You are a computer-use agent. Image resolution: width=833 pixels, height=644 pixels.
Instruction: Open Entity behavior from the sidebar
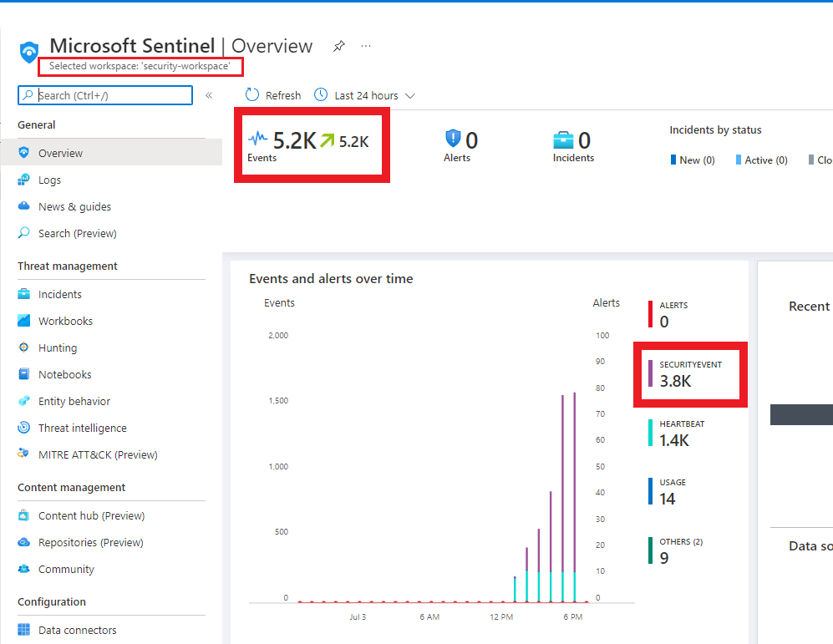(x=74, y=401)
